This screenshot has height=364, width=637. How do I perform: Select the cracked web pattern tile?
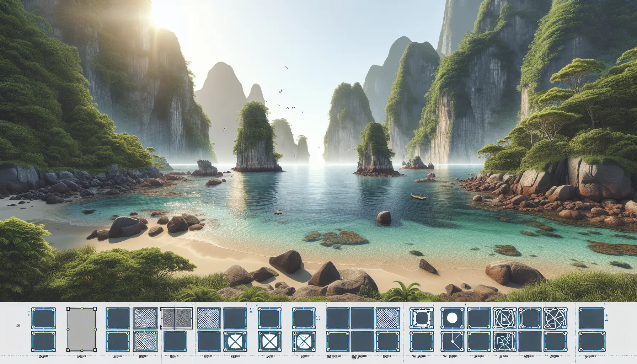tap(556, 318)
